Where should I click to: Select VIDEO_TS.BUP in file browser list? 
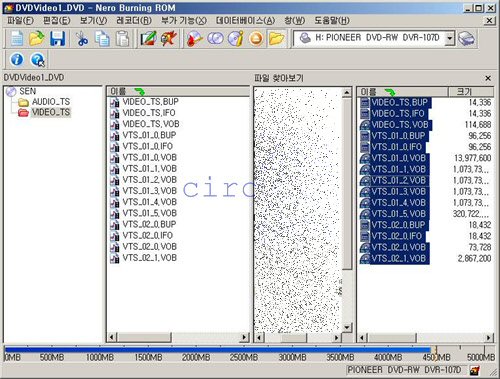399,102
